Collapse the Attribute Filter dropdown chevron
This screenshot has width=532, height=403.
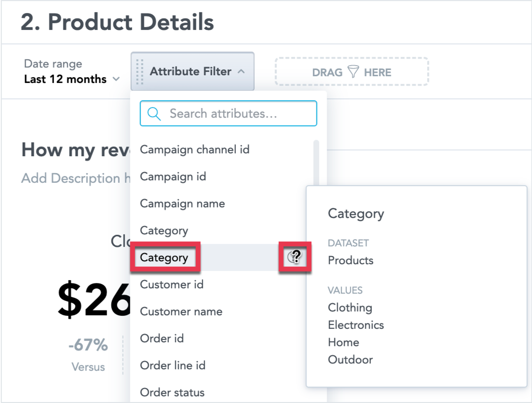coord(241,71)
